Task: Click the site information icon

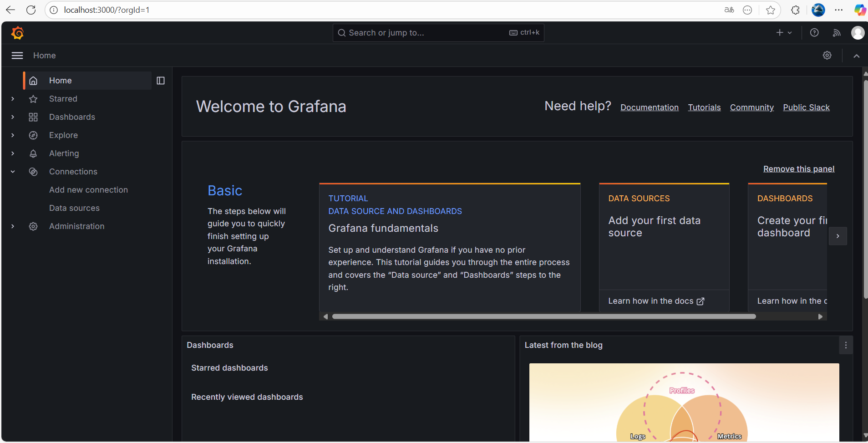Action: [x=54, y=10]
